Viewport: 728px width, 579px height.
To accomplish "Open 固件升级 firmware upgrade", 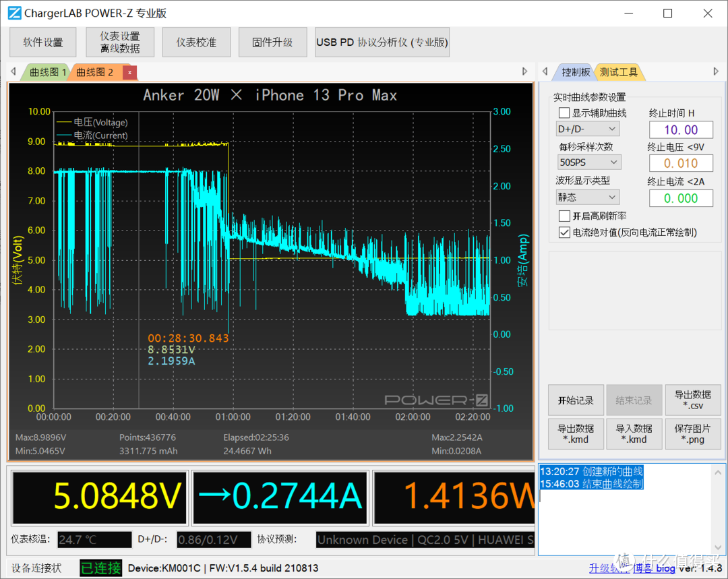I will (x=272, y=42).
